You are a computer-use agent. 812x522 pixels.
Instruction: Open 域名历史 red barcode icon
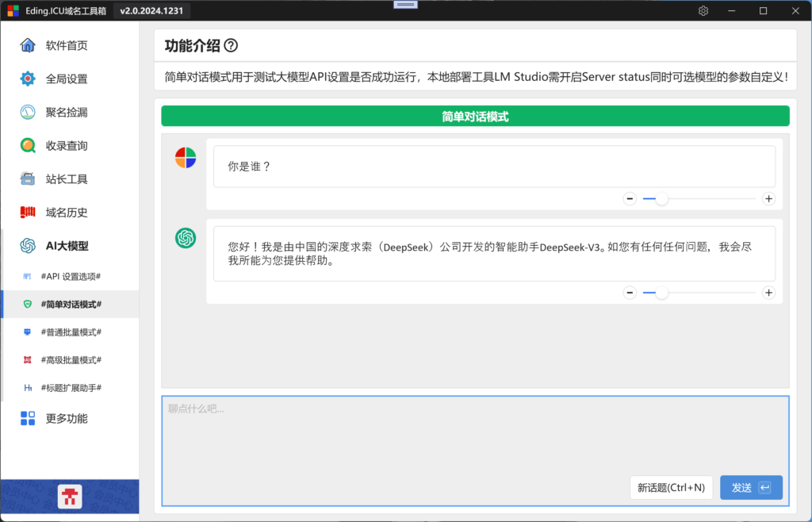[28, 213]
